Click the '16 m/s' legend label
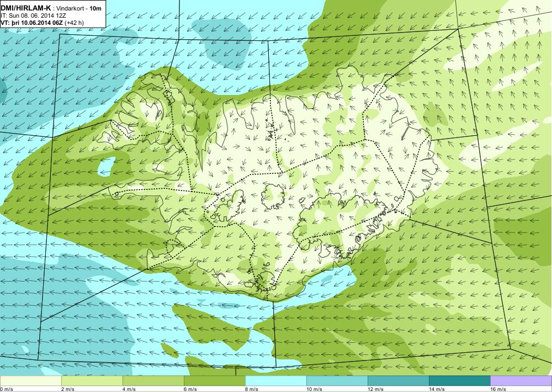 [x=498, y=389]
